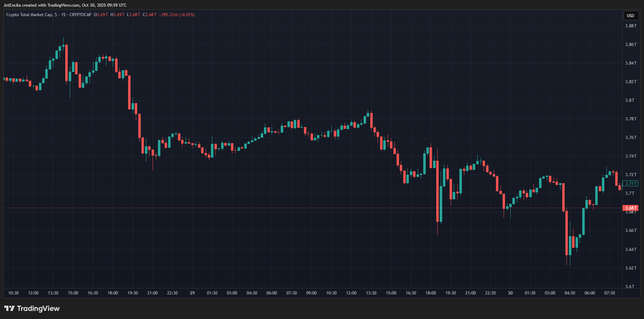Click the low value L3.68T
Viewport: 644px width, 319px height.
click(134, 15)
